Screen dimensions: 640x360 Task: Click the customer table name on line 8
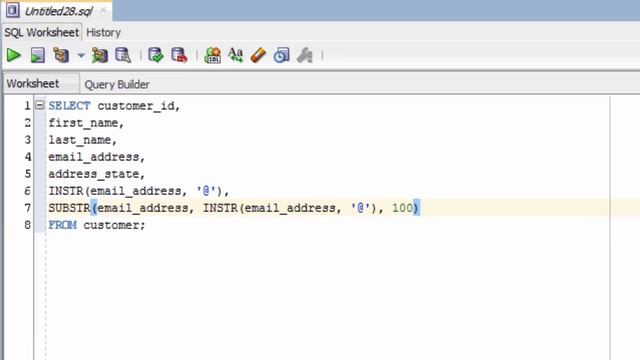[x=111, y=225]
